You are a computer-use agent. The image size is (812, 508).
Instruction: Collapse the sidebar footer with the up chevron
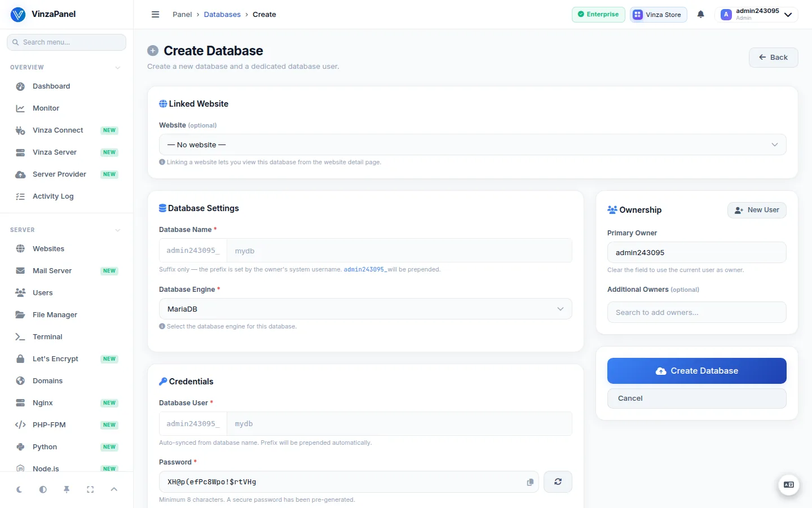pyautogui.click(x=114, y=489)
